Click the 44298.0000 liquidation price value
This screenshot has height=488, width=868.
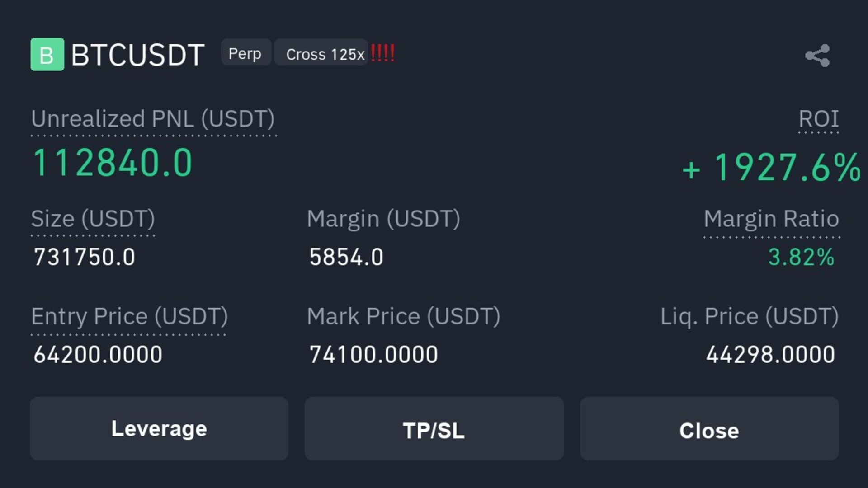pos(770,354)
